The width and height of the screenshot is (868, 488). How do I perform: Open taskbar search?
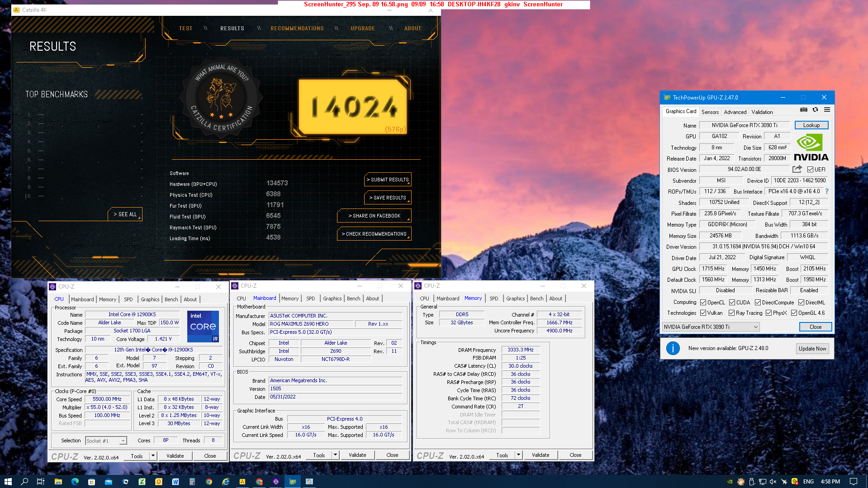click(24, 481)
